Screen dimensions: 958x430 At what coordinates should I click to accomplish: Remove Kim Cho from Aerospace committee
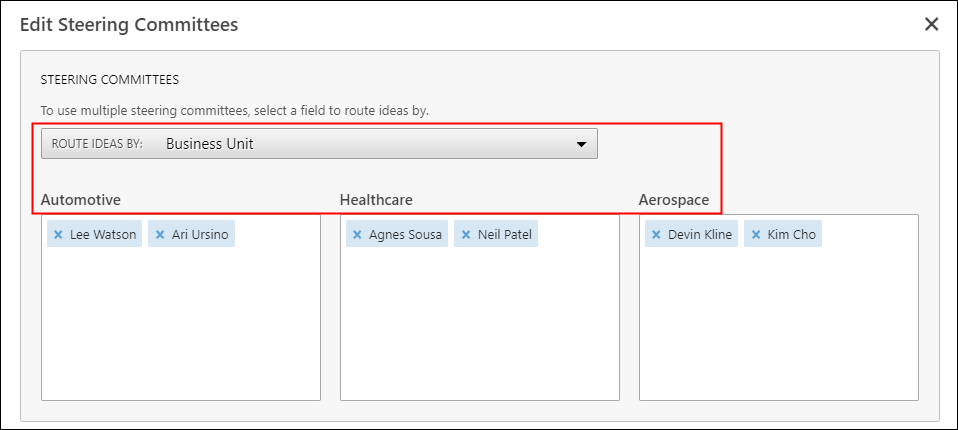tap(756, 235)
